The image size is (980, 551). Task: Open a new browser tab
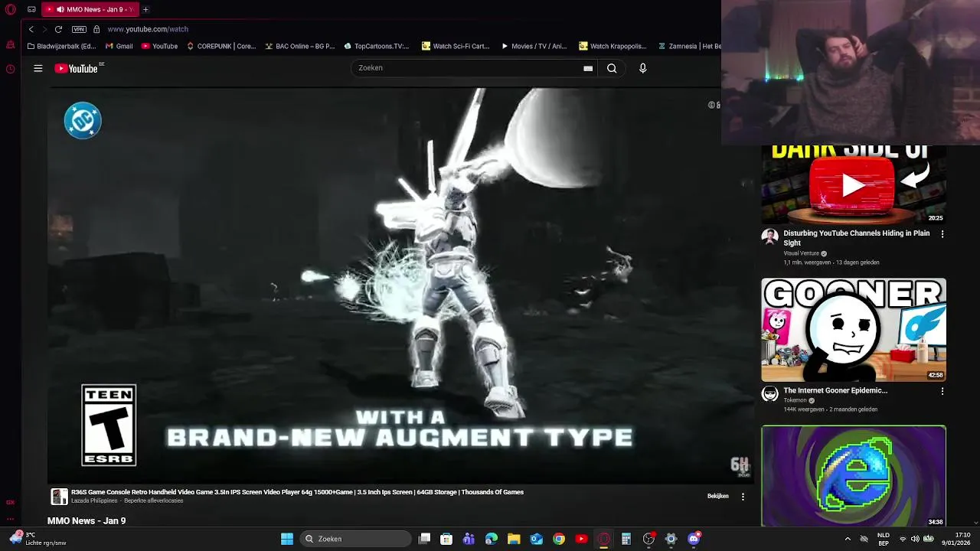[145, 9]
